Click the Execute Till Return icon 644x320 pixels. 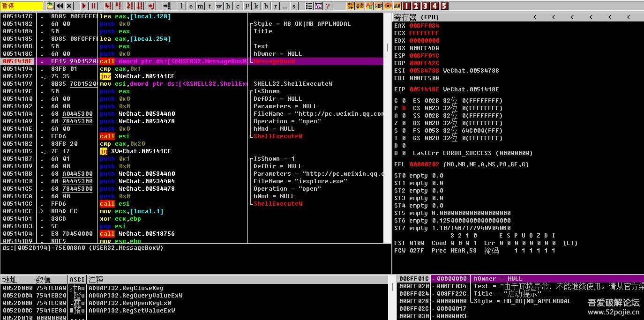(x=152, y=6)
